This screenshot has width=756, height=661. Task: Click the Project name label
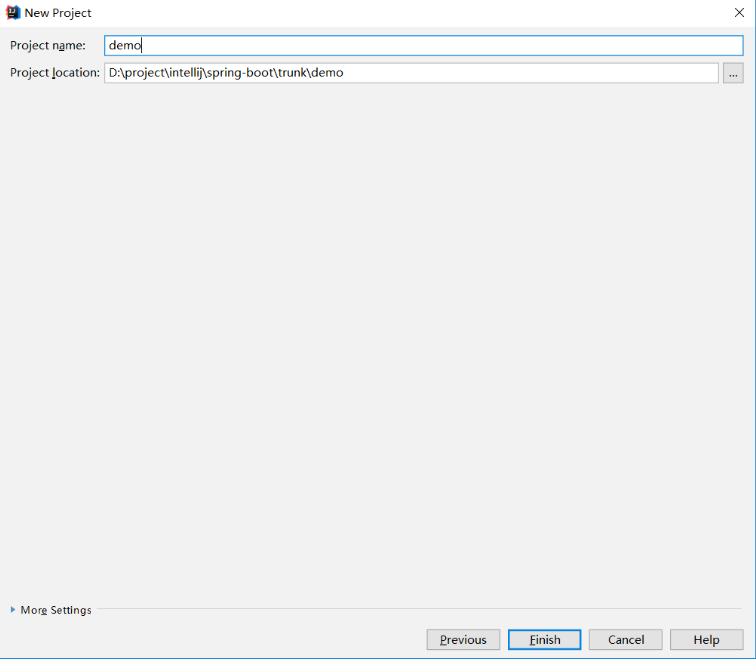[x=48, y=45]
